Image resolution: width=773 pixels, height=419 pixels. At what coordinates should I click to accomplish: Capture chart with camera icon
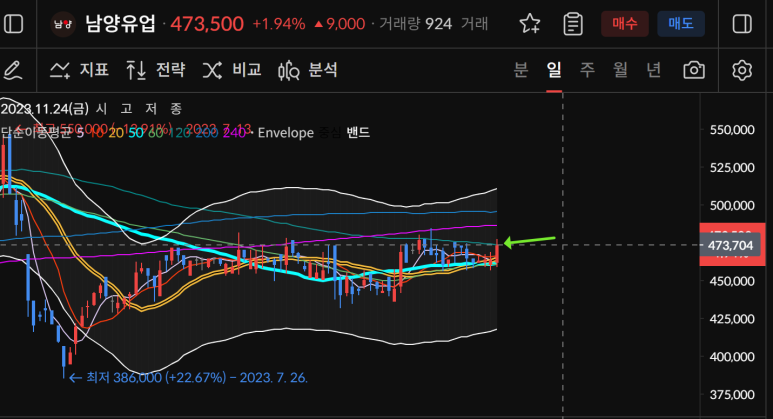point(694,70)
